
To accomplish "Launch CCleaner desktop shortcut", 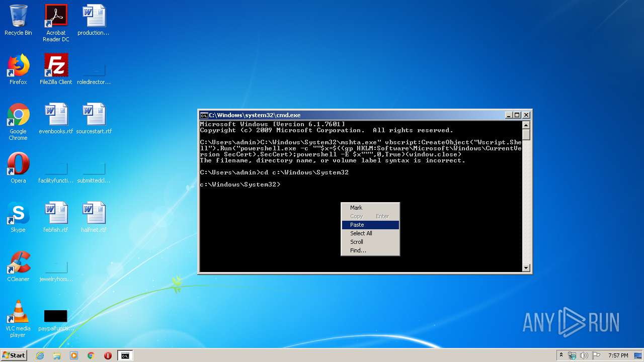I will pyautogui.click(x=18, y=266).
